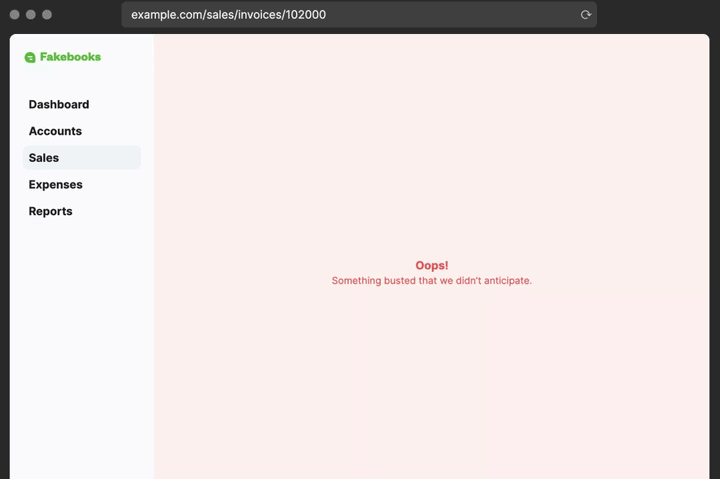
Task: Open the Accounts section
Action: (x=55, y=131)
